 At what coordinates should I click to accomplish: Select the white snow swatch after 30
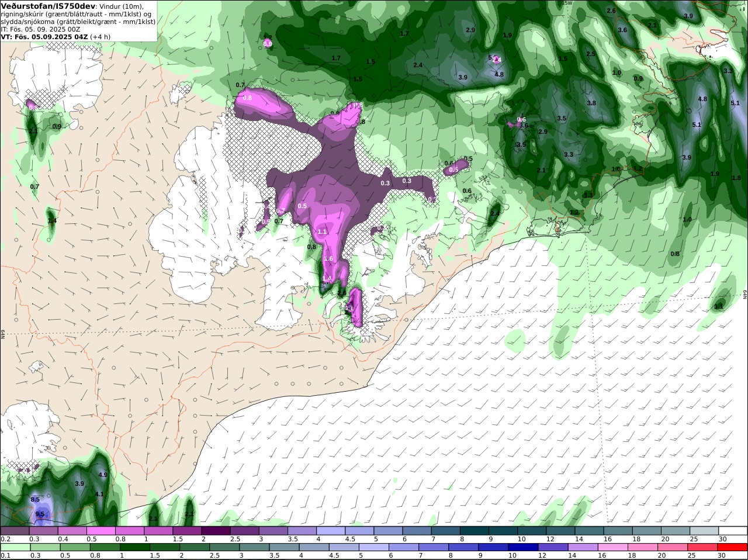[732, 531]
